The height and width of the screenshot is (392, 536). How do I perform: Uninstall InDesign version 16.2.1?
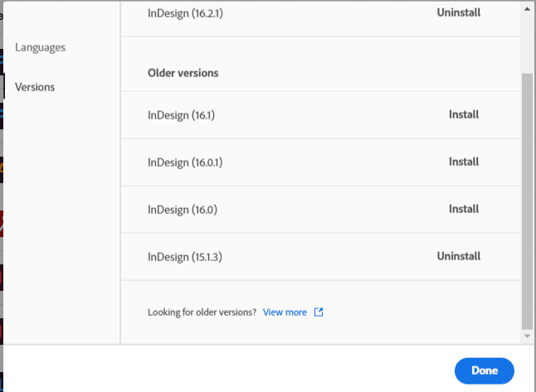point(459,12)
